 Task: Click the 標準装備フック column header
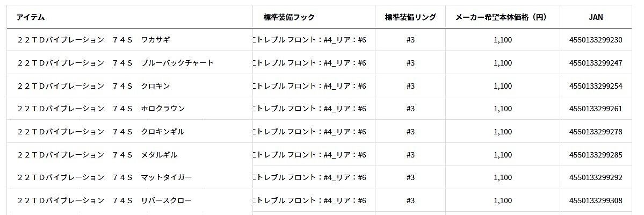point(289,17)
